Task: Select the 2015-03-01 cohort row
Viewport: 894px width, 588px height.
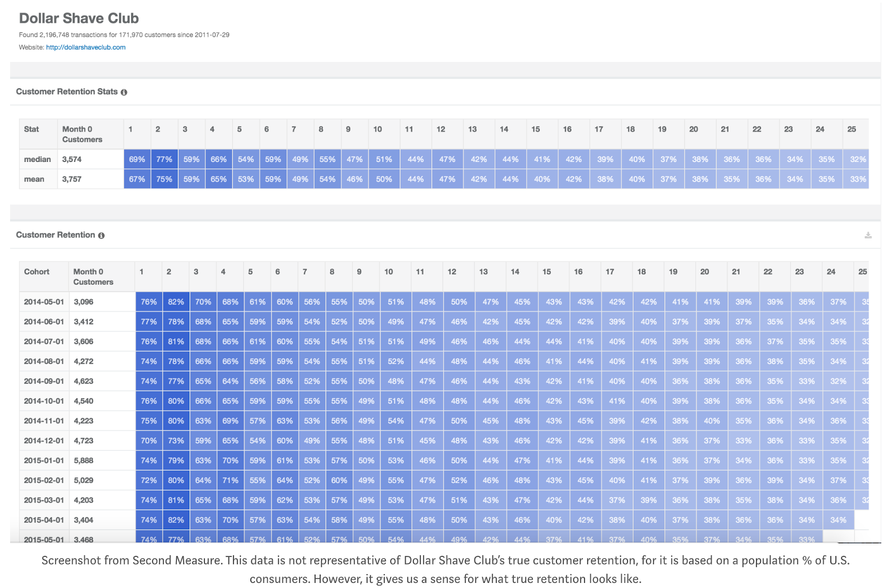Action: pyautogui.click(x=444, y=500)
